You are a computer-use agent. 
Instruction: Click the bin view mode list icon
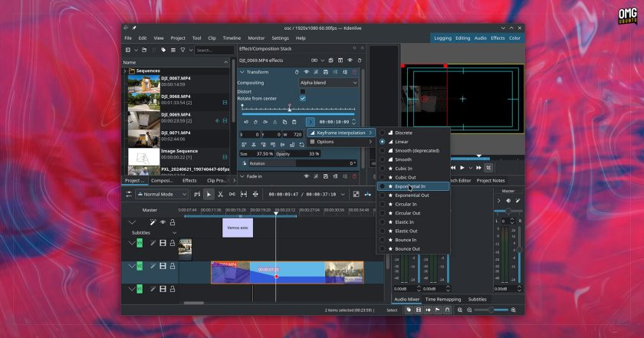(x=173, y=50)
